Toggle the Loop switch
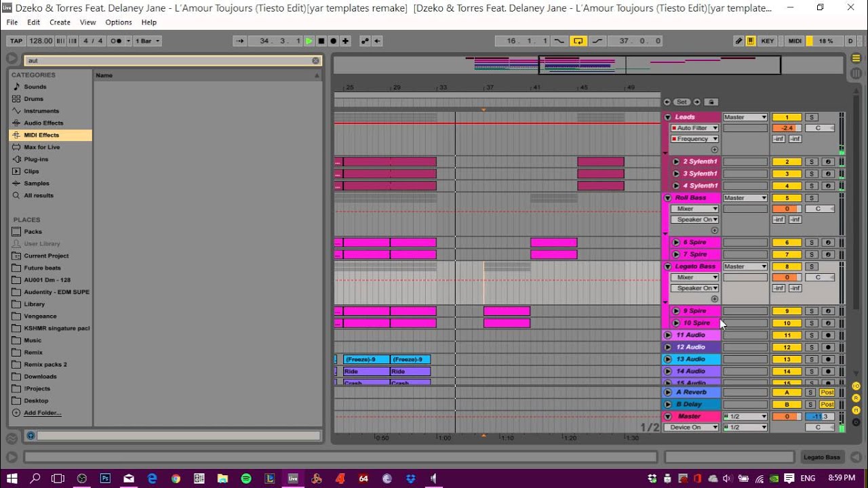868x488 pixels. pyautogui.click(x=578, y=41)
